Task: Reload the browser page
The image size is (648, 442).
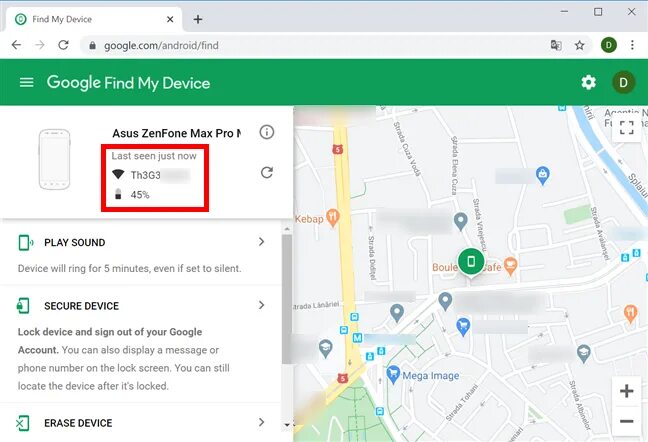Action: click(63, 45)
